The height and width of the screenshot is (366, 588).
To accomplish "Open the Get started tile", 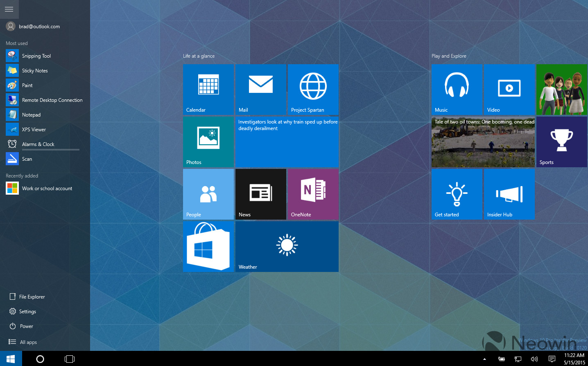I will pos(457,194).
